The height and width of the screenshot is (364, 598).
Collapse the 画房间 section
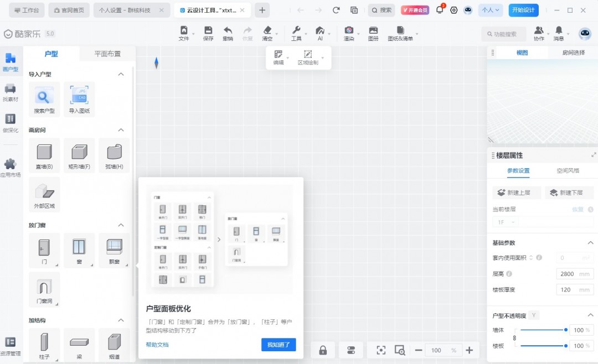[121, 130]
